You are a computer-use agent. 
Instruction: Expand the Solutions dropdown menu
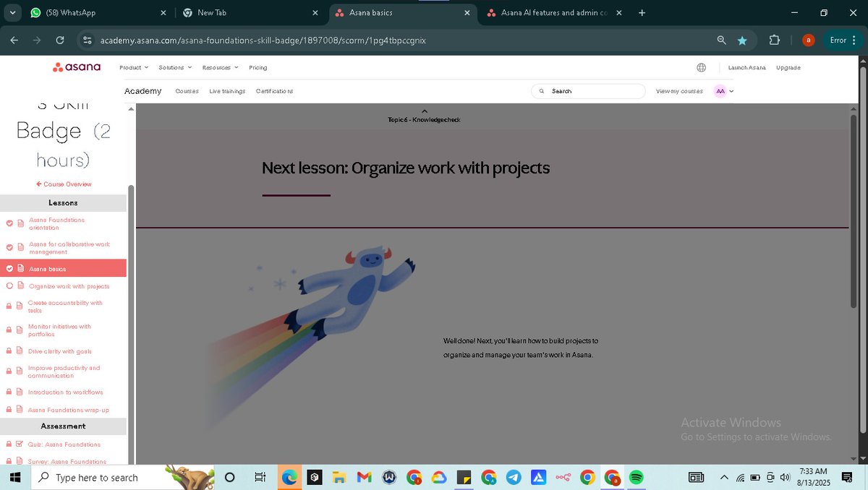(x=175, y=67)
